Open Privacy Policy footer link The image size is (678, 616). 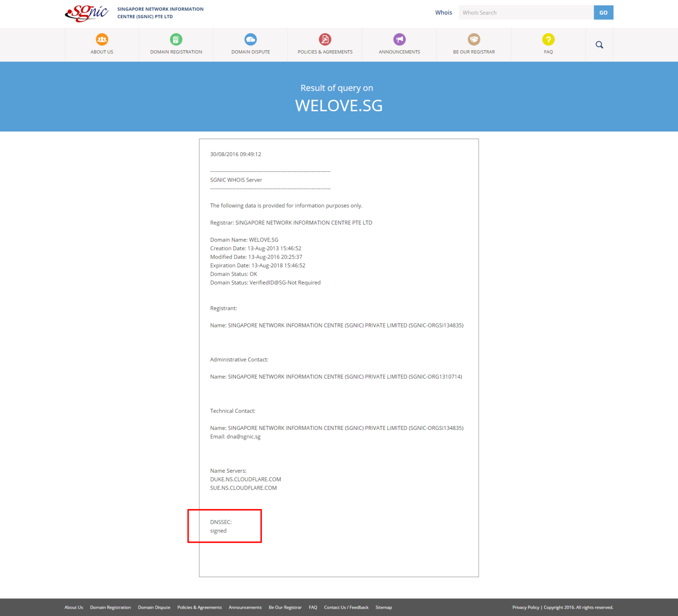[526, 608]
